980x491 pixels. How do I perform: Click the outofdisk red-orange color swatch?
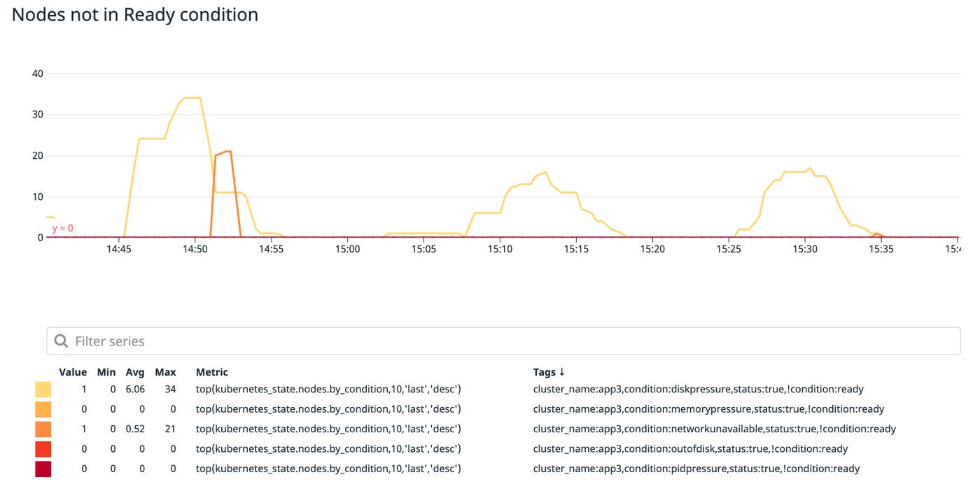point(43,449)
